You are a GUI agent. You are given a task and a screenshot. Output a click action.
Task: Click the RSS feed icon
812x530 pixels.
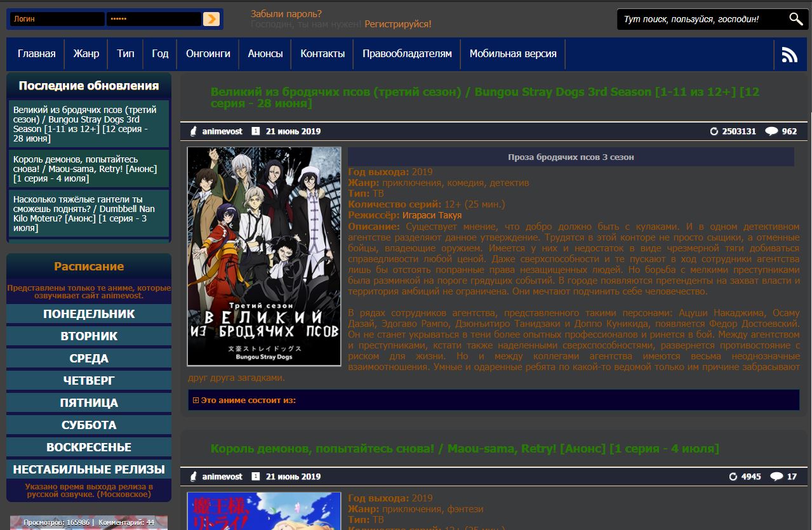[789, 55]
